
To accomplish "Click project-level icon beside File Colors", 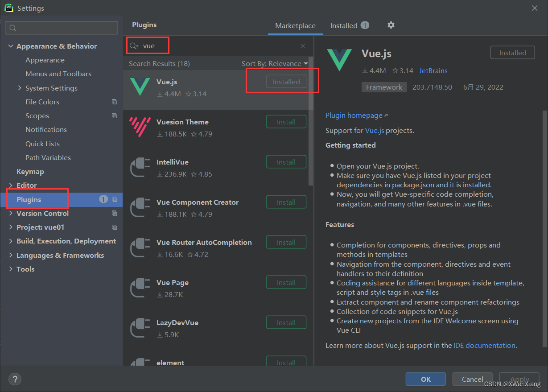I will [x=114, y=102].
